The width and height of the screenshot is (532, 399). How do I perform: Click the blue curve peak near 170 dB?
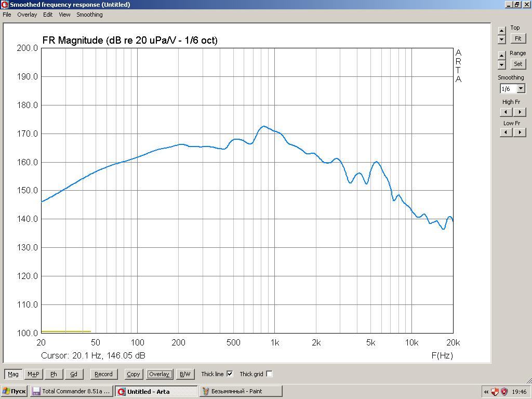(x=263, y=127)
